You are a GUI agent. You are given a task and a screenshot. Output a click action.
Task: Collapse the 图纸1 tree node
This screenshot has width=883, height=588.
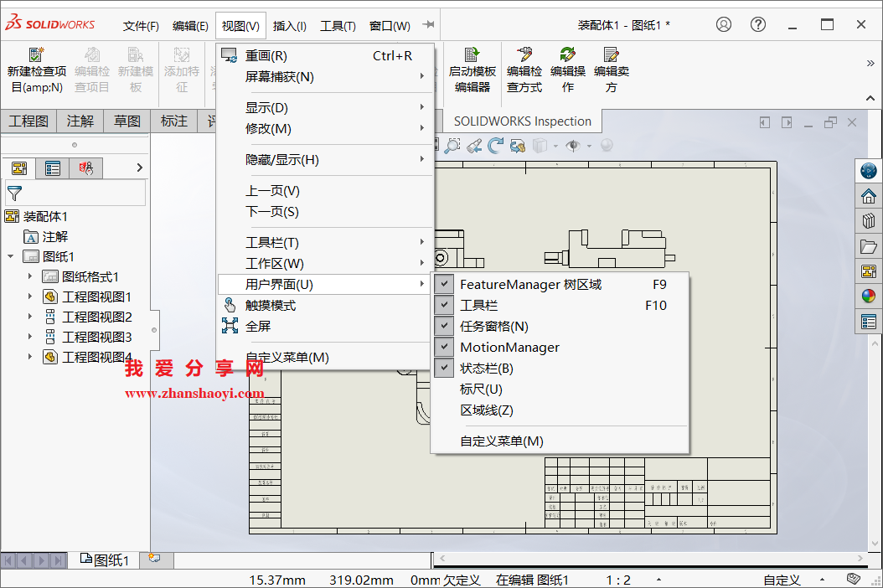(x=10, y=257)
